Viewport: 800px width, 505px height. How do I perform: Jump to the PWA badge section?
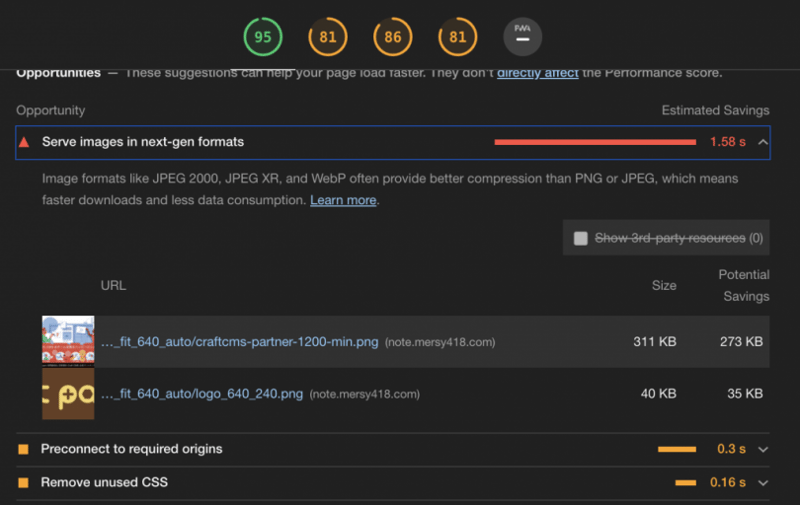(x=522, y=38)
